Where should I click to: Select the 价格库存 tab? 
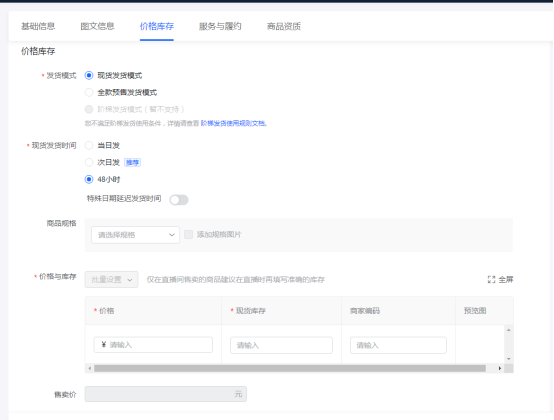pyautogui.click(x=157, y=26)
